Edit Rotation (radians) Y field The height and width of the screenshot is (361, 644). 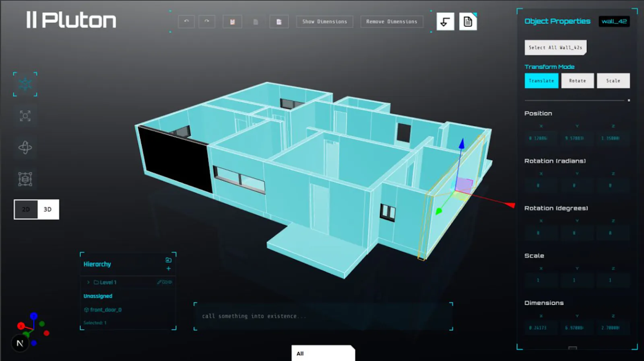(x=577, y=186)
